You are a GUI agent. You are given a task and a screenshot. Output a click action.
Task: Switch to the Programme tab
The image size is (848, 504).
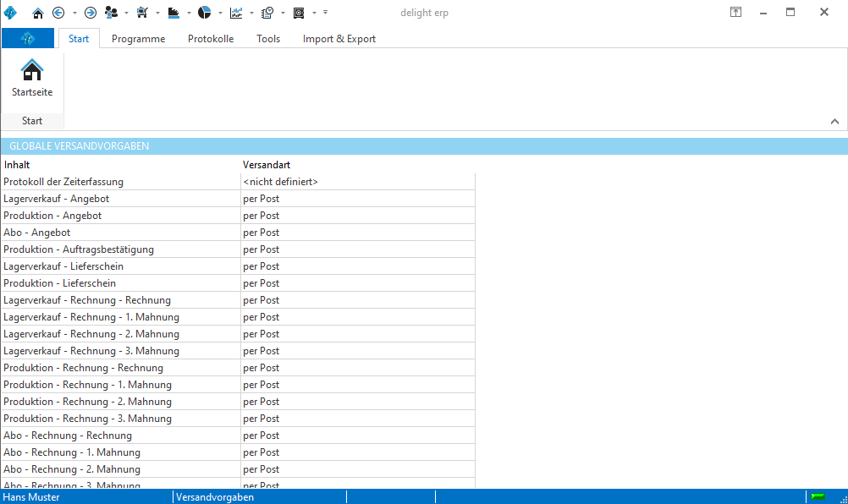tap(138, 39)
